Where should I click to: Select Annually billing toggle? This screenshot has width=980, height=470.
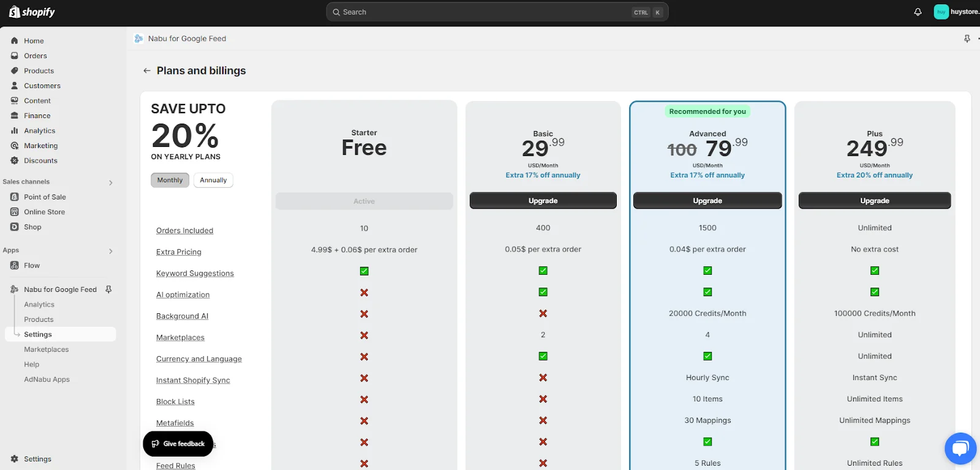coord(213,180)
